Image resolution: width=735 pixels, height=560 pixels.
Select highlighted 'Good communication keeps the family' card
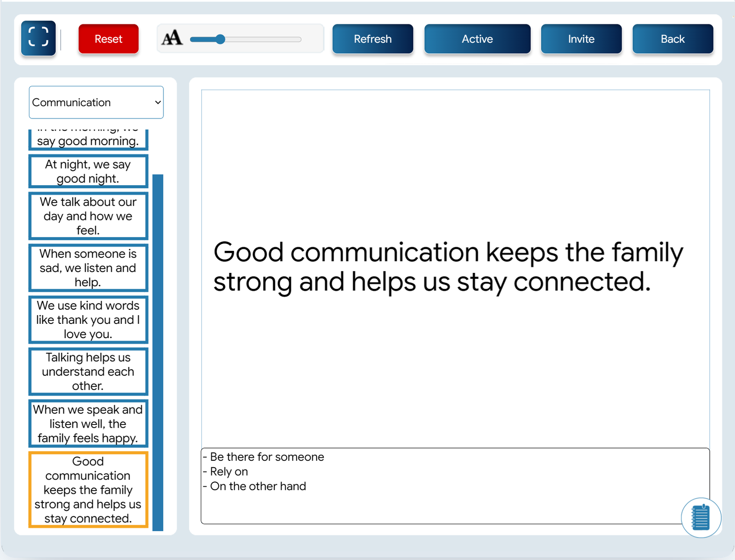[88, 490]
